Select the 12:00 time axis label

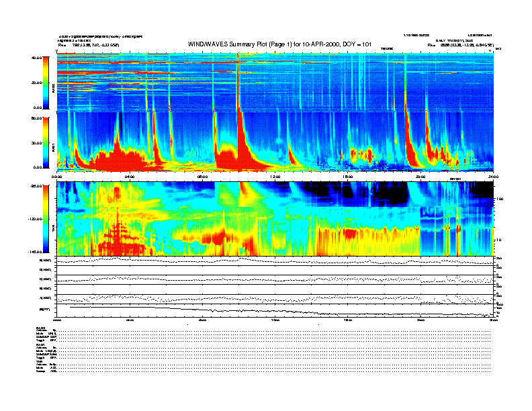pos(275,177)
